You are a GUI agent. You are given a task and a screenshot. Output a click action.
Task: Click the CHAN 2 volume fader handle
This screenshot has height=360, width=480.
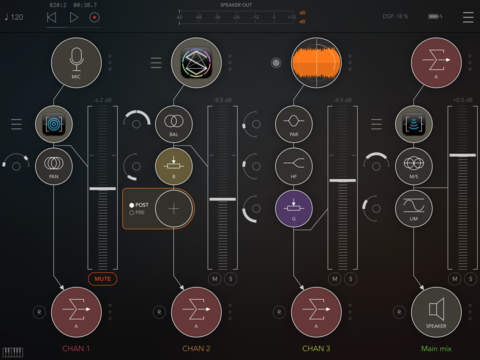223,199
